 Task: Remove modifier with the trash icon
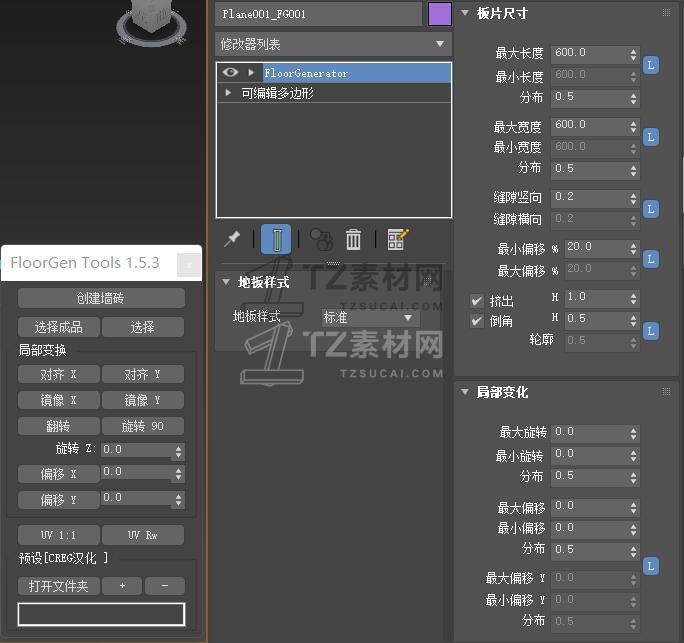[353, 239]
